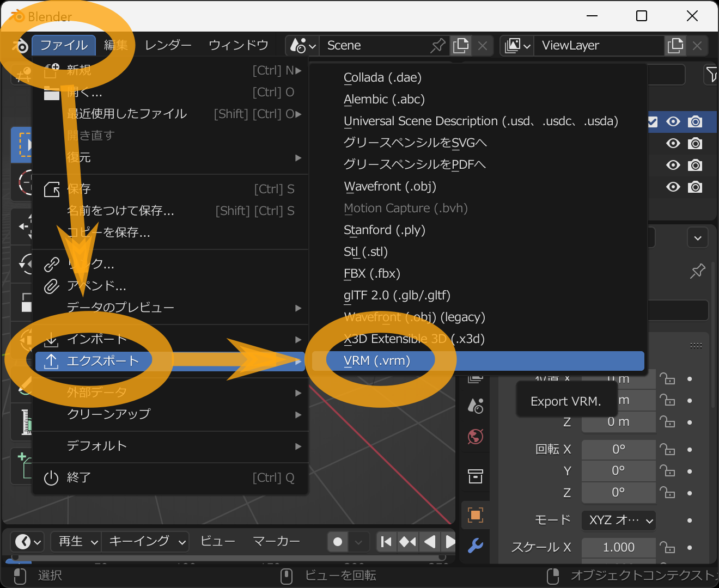The image size is (719, 588).
Task: Create new scene copy icon
Action: [x=461, y=45]
